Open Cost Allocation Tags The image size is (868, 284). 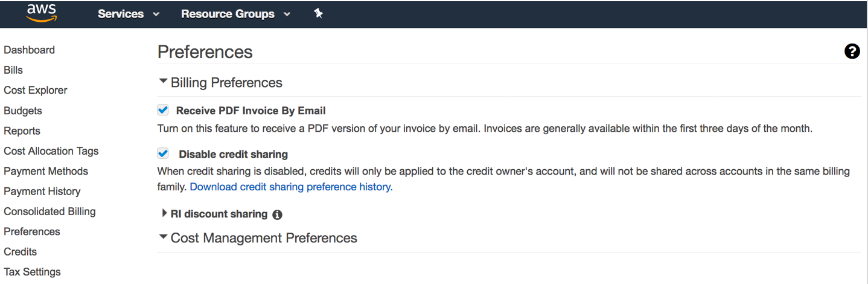click(x=51, y=151)
